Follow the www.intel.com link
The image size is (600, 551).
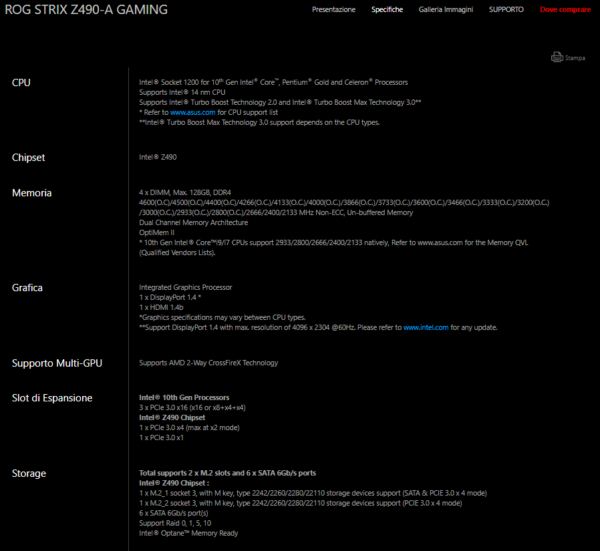click(426, 328)
